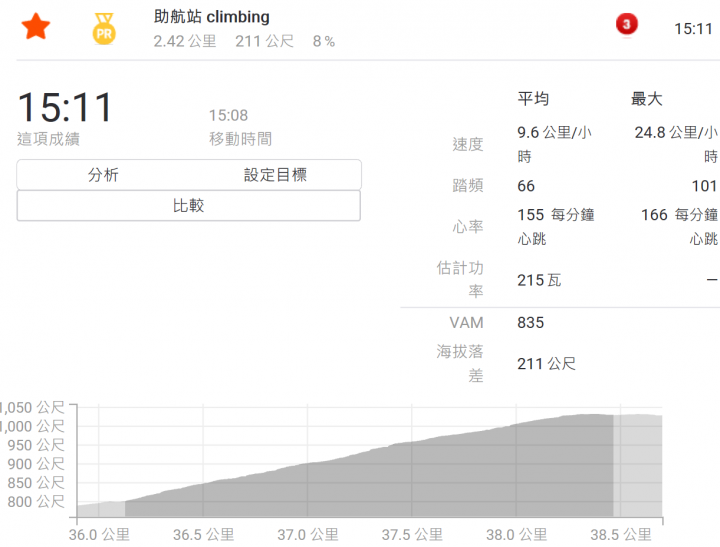Click the 211 公尺 elevation difference value
The image size is (720, 547).
click(546, 364)
